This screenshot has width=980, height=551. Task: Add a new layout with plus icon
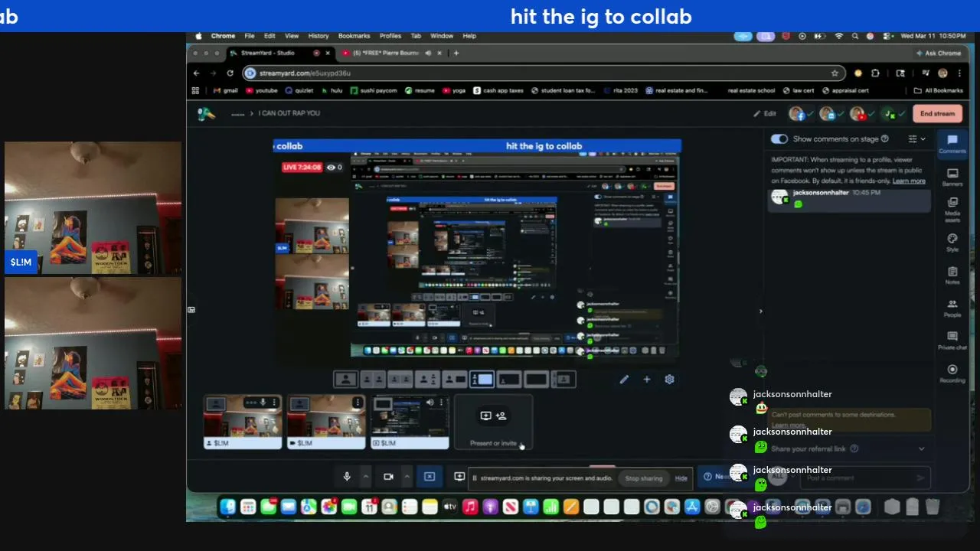point(646,379)
